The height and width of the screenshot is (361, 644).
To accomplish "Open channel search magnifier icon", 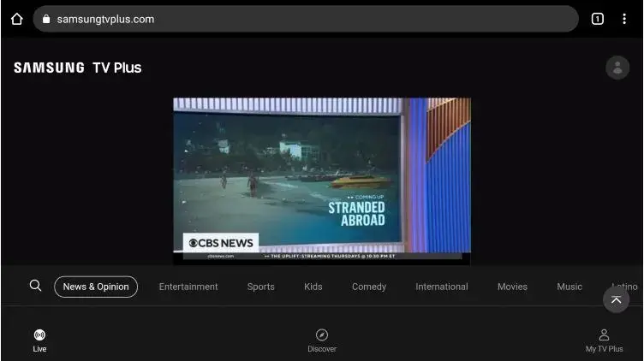I will tap(36, 286).
